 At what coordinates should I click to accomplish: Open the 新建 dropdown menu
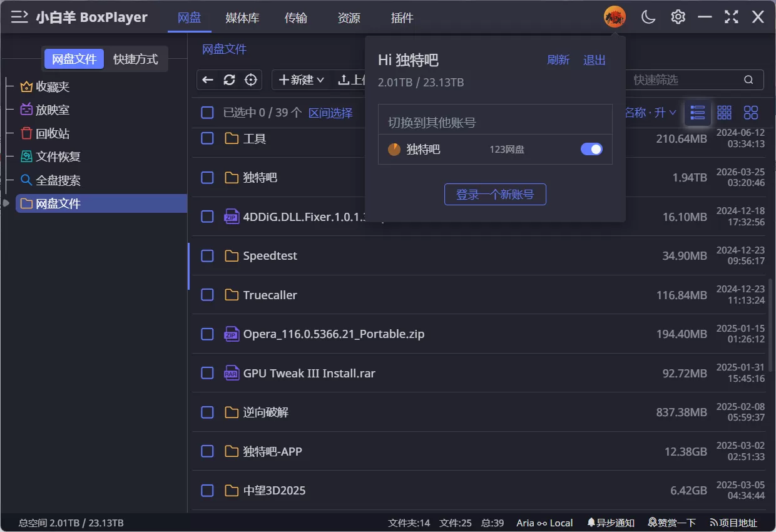click(301, 80)
